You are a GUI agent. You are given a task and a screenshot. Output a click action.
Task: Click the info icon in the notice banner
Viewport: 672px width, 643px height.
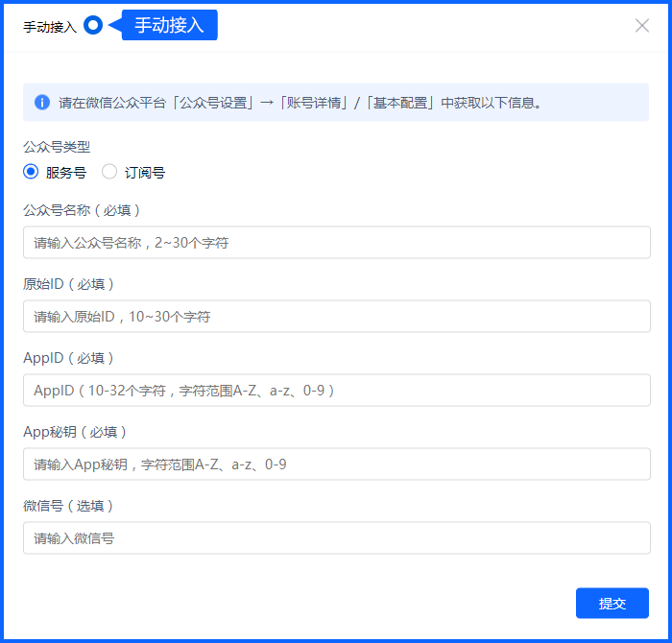pyautogui.click(x=42, y=103)
